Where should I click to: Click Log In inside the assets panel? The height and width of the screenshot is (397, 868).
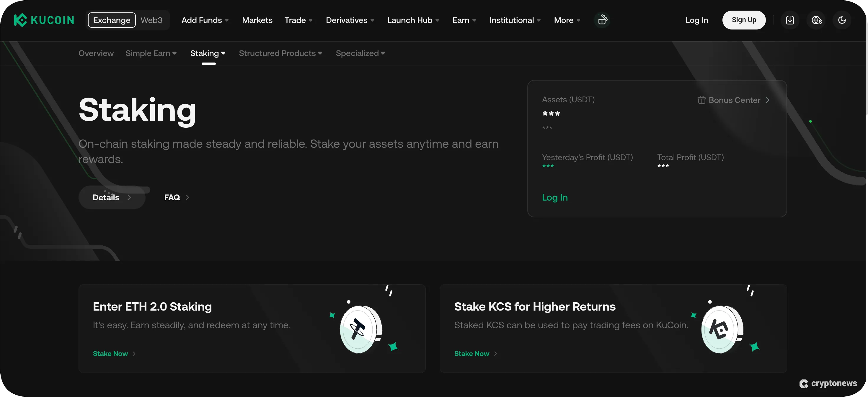tap(555, 198)
